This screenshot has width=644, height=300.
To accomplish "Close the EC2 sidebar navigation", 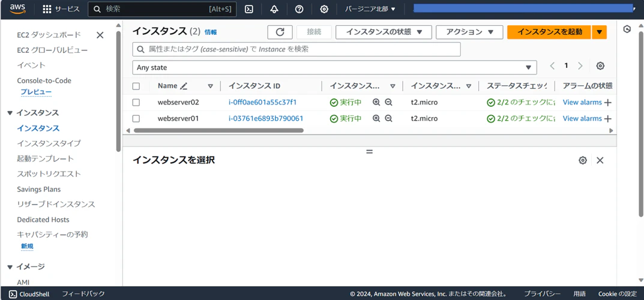I will click(x=100, y=35).
